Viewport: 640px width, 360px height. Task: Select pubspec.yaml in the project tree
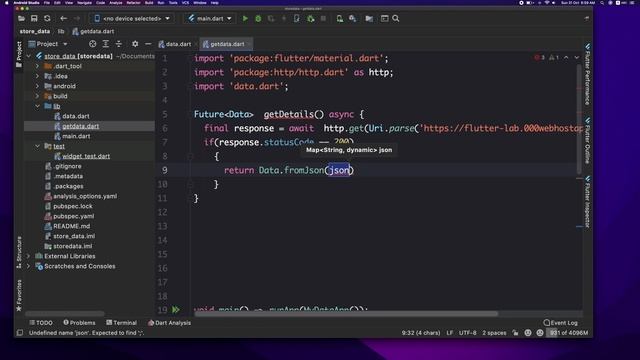[73, 216]
